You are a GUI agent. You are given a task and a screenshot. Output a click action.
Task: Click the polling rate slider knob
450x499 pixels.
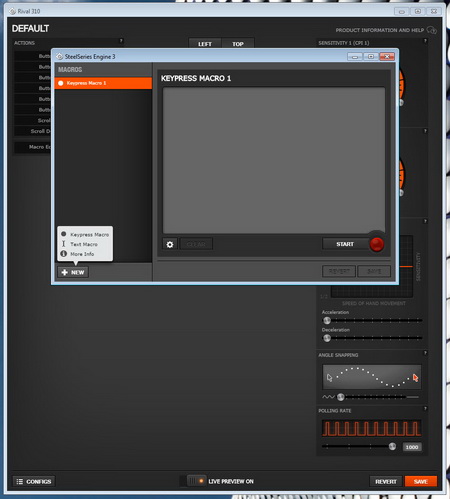coord(392,446)
